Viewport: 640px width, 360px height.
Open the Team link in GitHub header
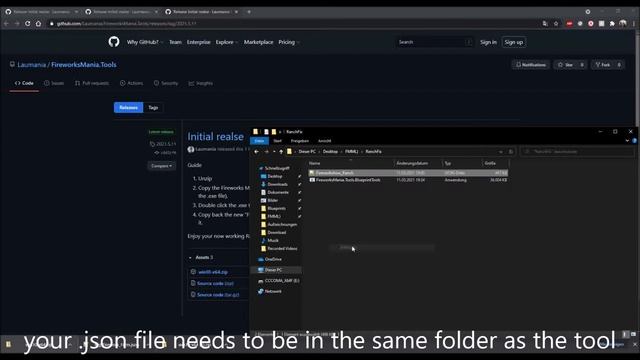pyautogui.click(x=175, y=42)
